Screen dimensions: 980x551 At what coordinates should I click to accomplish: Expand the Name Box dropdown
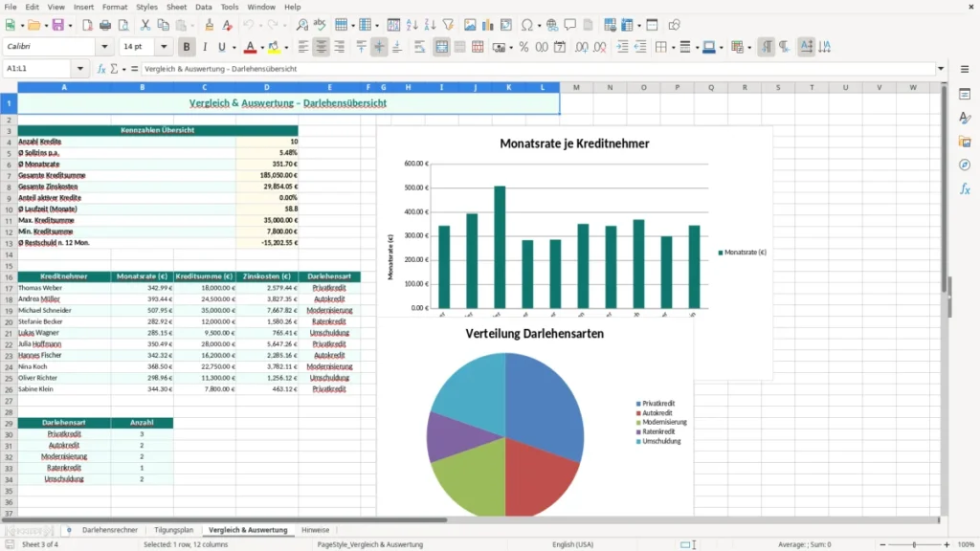[80, 69]
